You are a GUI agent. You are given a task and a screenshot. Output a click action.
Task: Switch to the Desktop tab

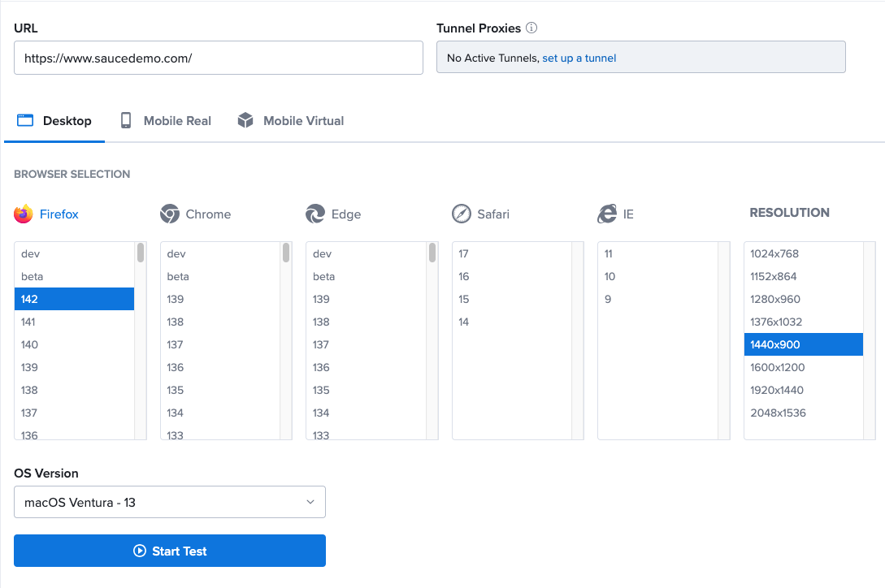click(55, 120)
